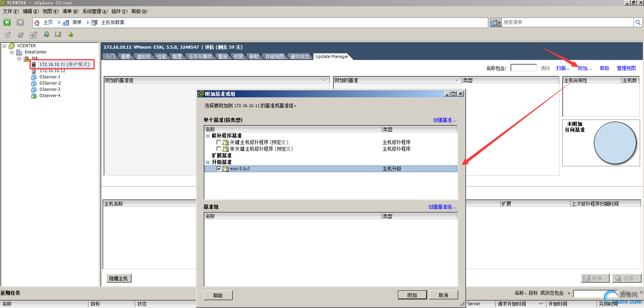644x308 pixels.
Task: Click the bracketed shield toolbar icon
Action: (58, 35)
